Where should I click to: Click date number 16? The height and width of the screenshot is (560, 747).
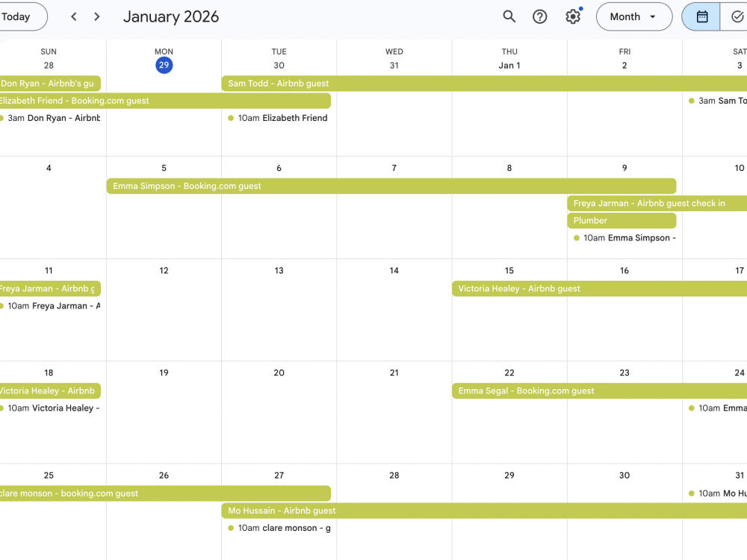coord(624,270)
